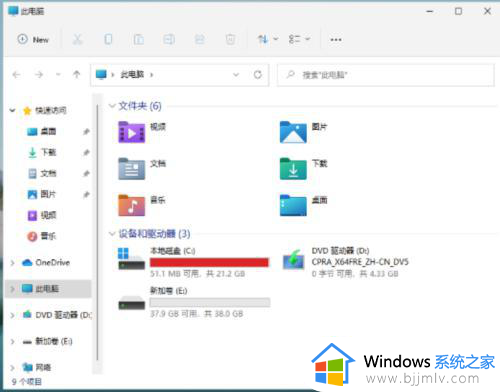Refresh the current folder view
Image resolution: width=500 pixels, height=392 pixels.
pyautogui.click(x=258, y=75)
